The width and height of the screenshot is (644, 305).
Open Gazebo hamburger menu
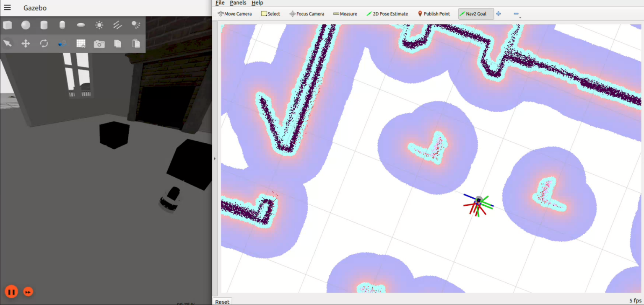tap(8, 8)
